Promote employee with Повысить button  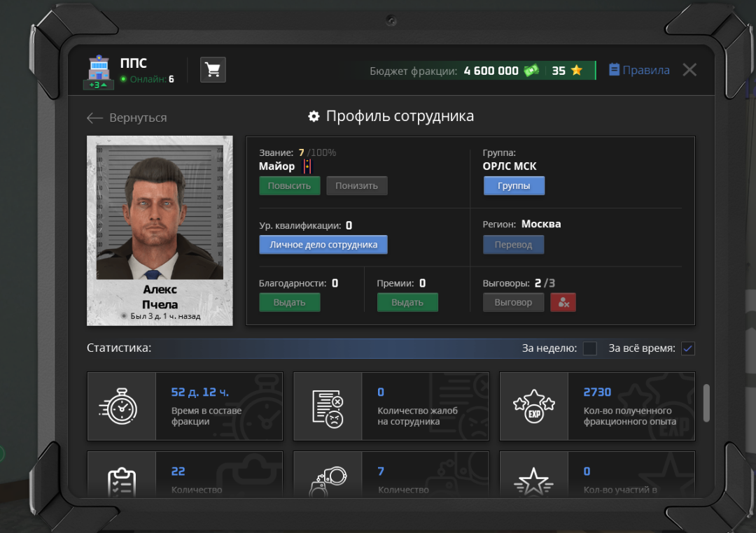[x=290, y=185]
